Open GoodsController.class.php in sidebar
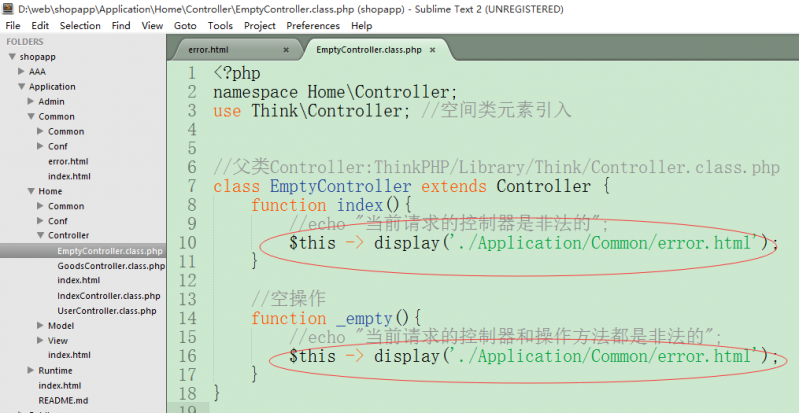The height and width of the screenshot is (413, 799). [x=110, y=266]
